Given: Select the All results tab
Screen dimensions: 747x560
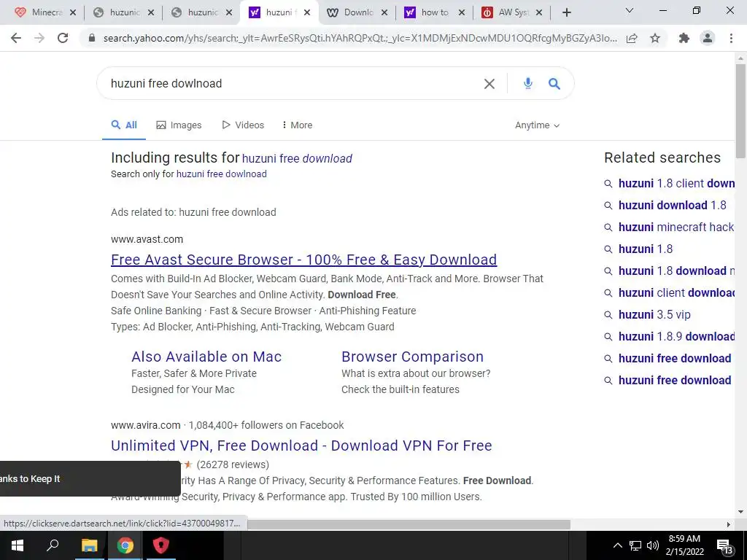Looking at the screenshot, I should point(124,125).
